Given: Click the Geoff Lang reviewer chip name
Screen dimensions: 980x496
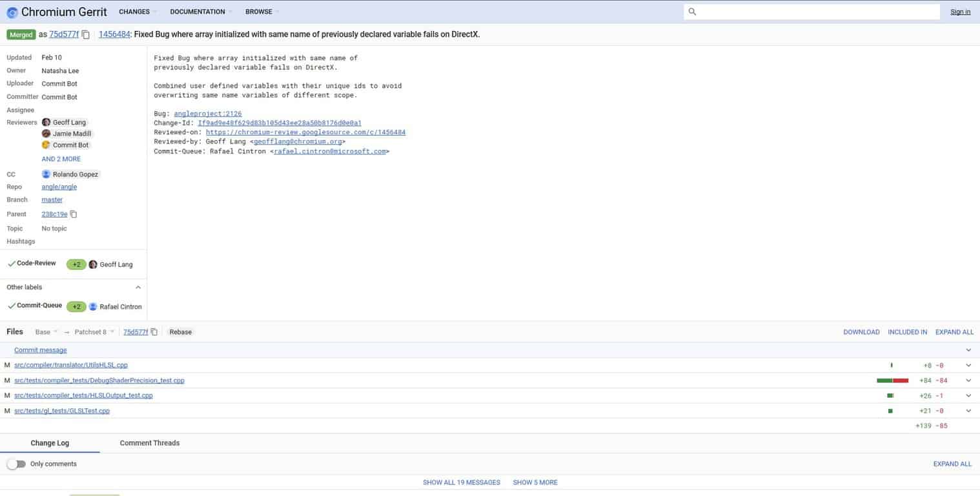Looking at the screenshot, I should 69,122.
